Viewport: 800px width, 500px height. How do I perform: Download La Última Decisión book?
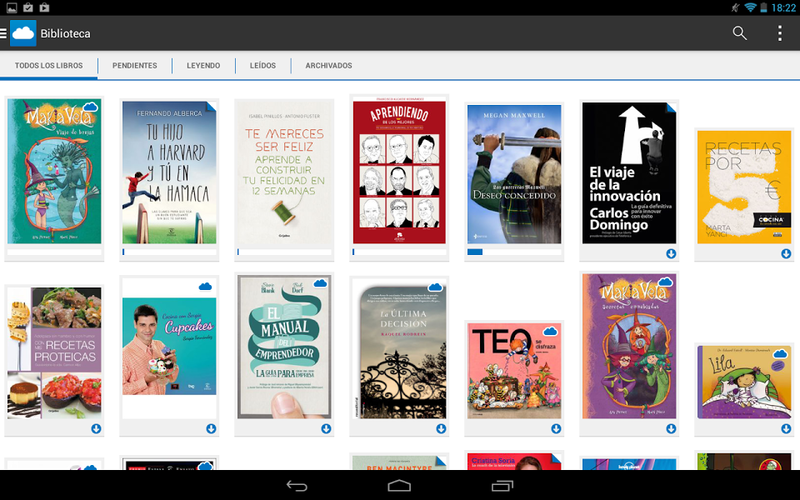[x=441, y=429]
